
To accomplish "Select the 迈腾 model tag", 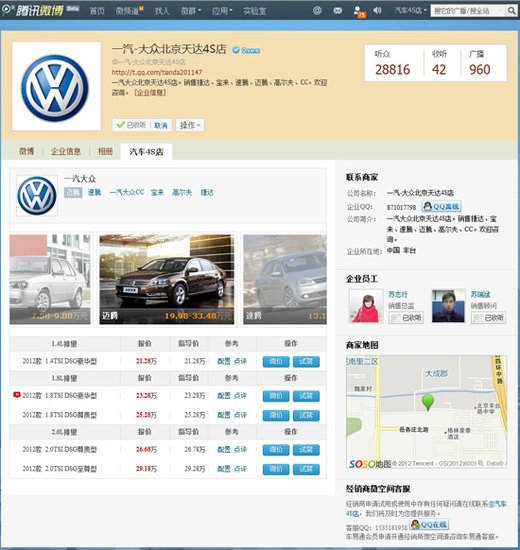I will click(x=73, y=192).
